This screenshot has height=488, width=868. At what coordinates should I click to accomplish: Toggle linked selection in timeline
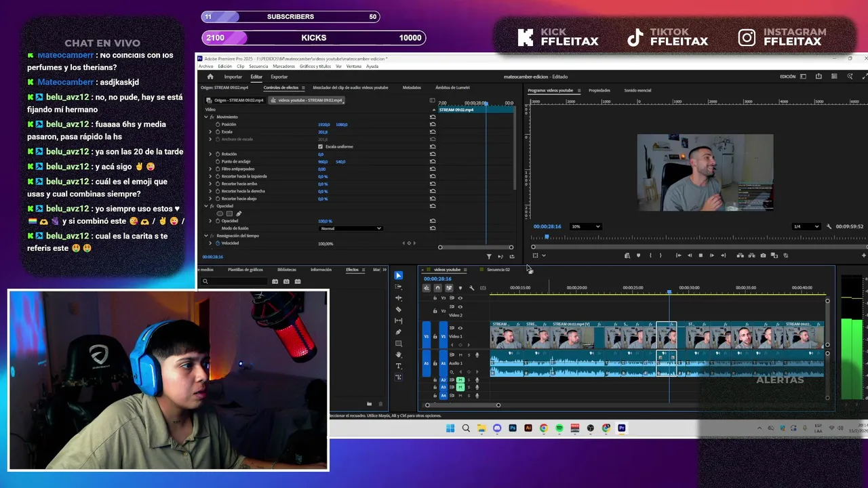pos(449,288)
